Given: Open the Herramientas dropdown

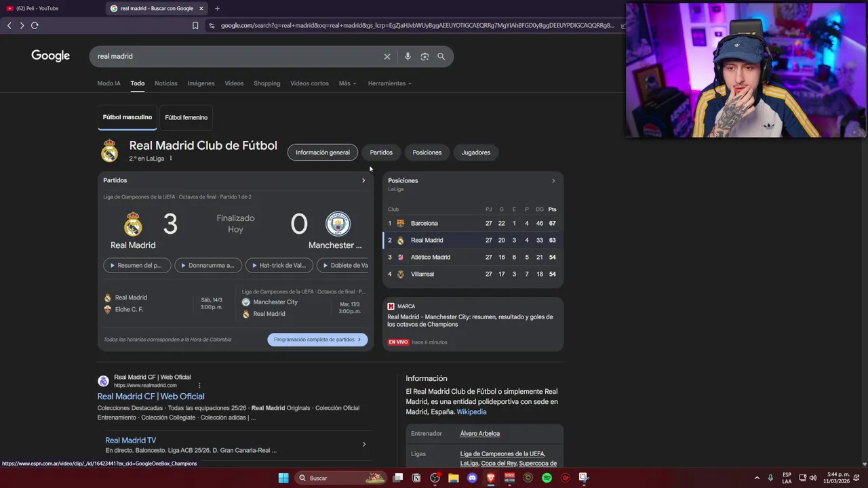Looking at the screenshot, I should click(x=389, y=83).
